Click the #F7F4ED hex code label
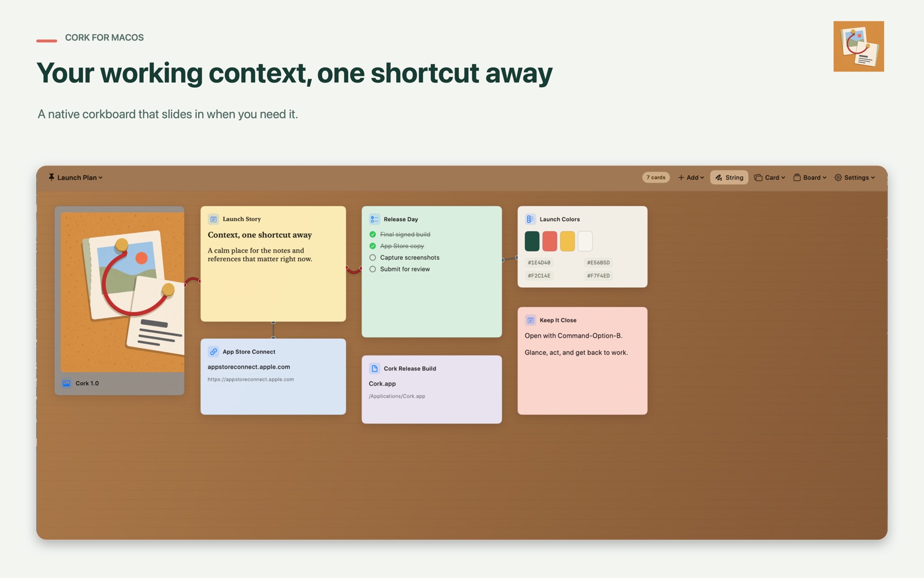 [598, 276]
